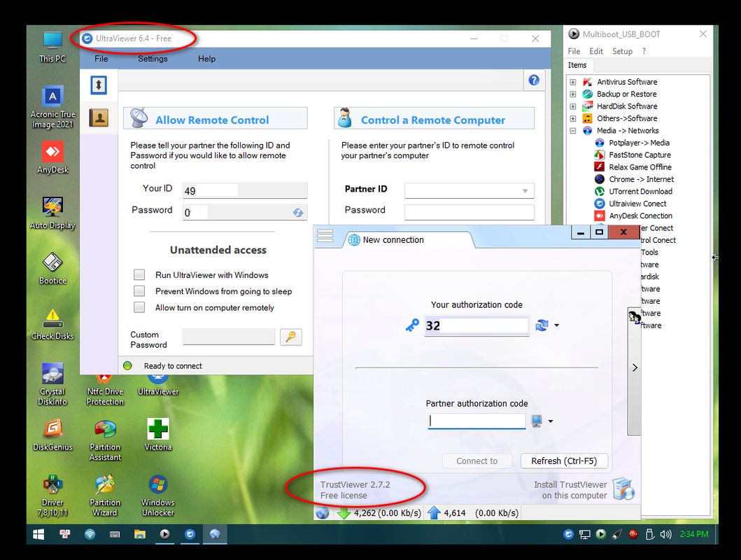Viewport: 741px width, 560px height.
Task: Select Chrome -> Internet item
Action: pos(641,180)
